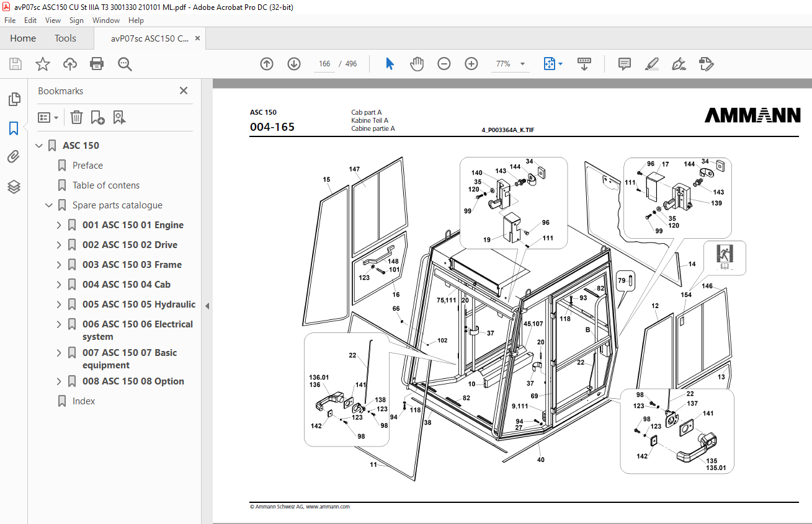The image size is (812, 524).
Task: Click the www.ammann.com footer text
Action: (x=328, y=507)
